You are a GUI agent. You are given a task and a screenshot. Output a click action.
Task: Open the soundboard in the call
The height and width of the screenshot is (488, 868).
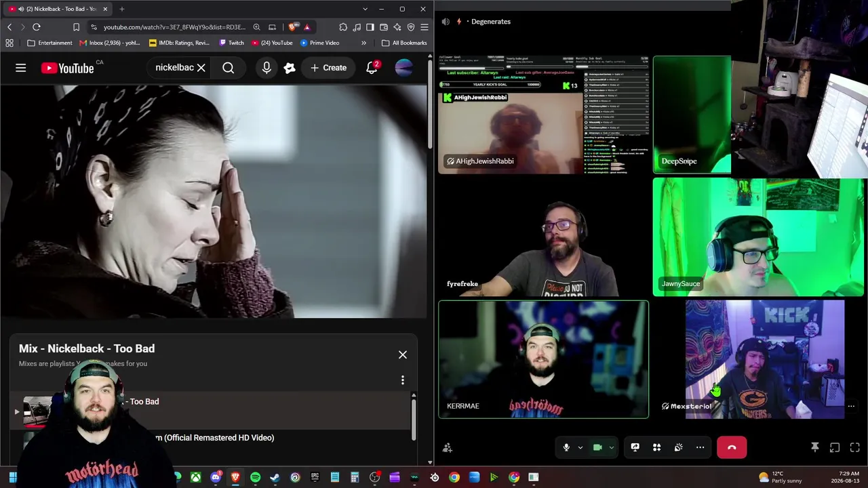(x=678, y=447)
